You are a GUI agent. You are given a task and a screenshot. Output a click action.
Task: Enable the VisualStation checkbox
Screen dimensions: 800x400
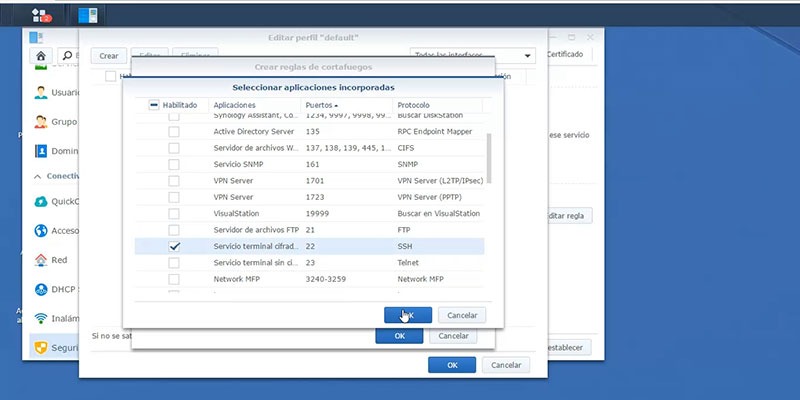(174, 213)
